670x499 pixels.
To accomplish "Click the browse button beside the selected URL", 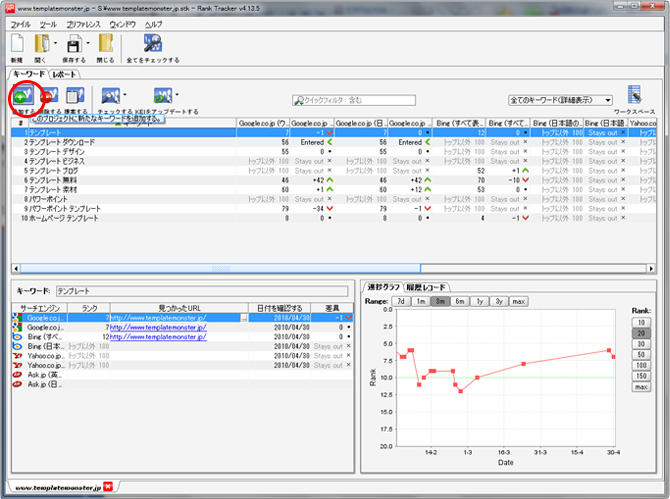I will (x=244, y=318).
